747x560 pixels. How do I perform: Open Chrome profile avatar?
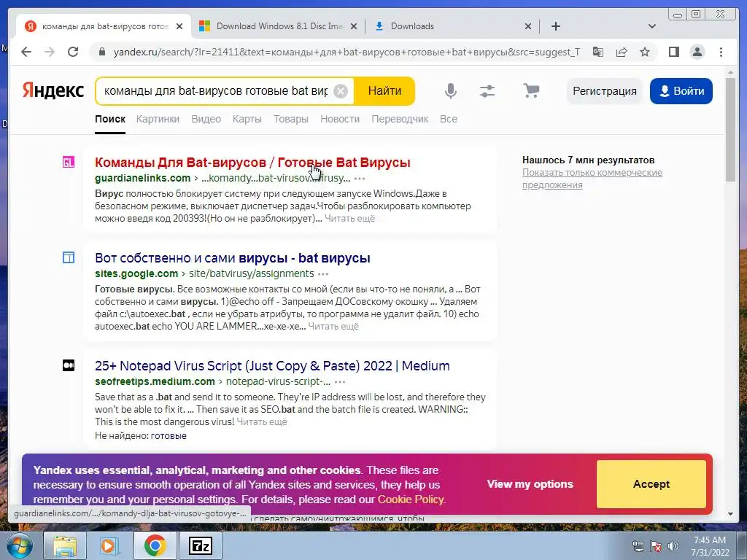point(697,52)
